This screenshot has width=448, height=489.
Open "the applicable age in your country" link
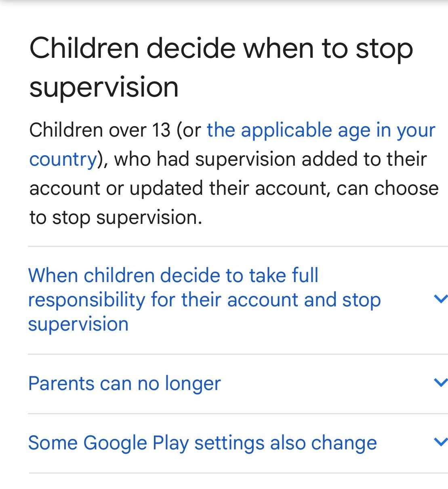[x=320, y=131]
